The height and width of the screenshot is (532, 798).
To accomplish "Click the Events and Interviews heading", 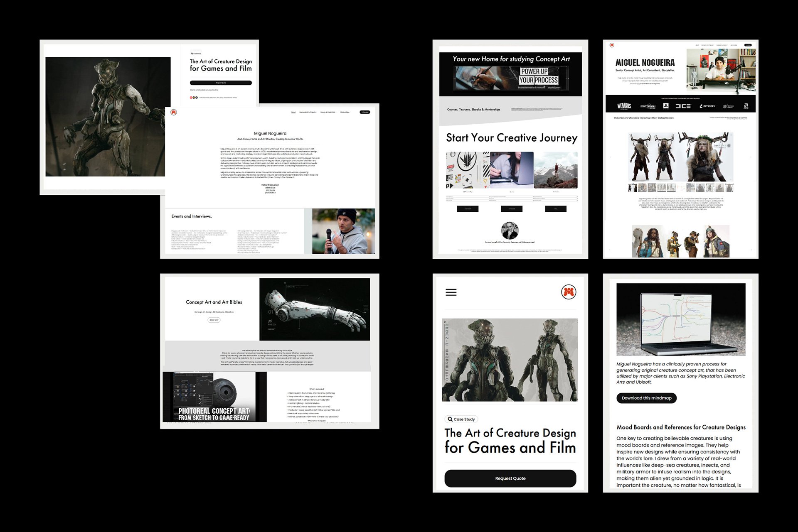I will click(192, 216).
